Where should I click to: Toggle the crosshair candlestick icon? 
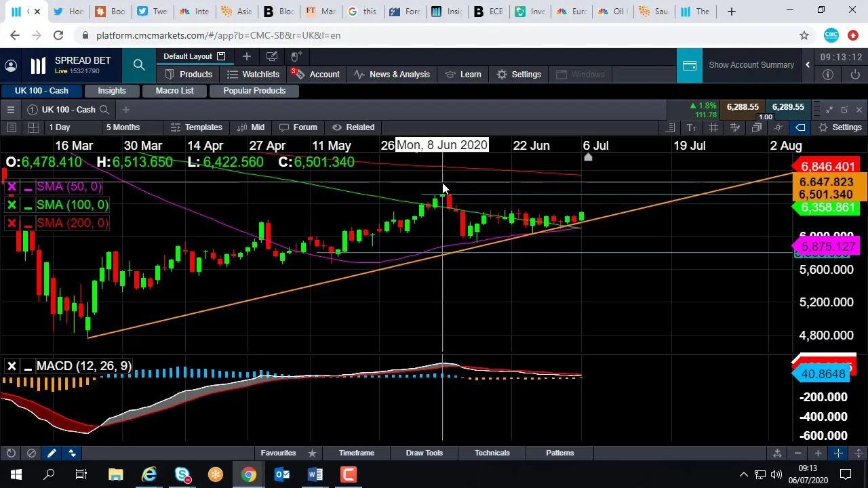pyautogui.click(x=778, y=127)
